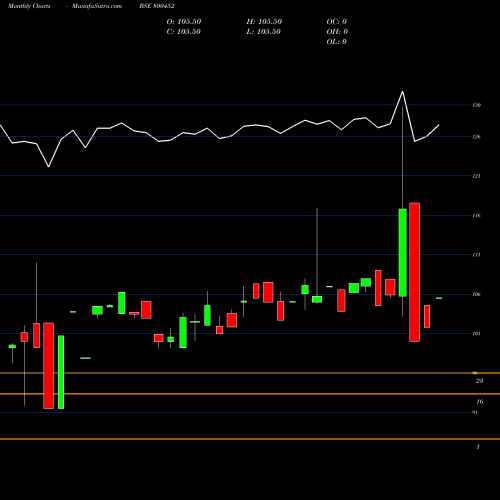The width and height of the screenshot is (500, 500).
Task: Click the 130 price axis label
Action: coord(477,105)
